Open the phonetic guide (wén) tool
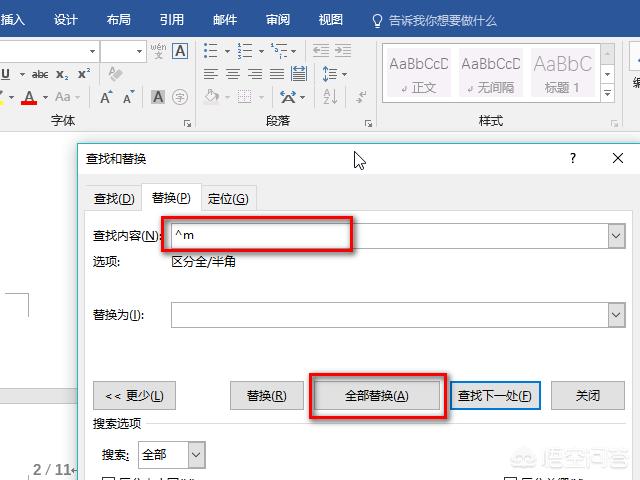The image size is (640, 480). pyautogui.click(x=158, y=51)
